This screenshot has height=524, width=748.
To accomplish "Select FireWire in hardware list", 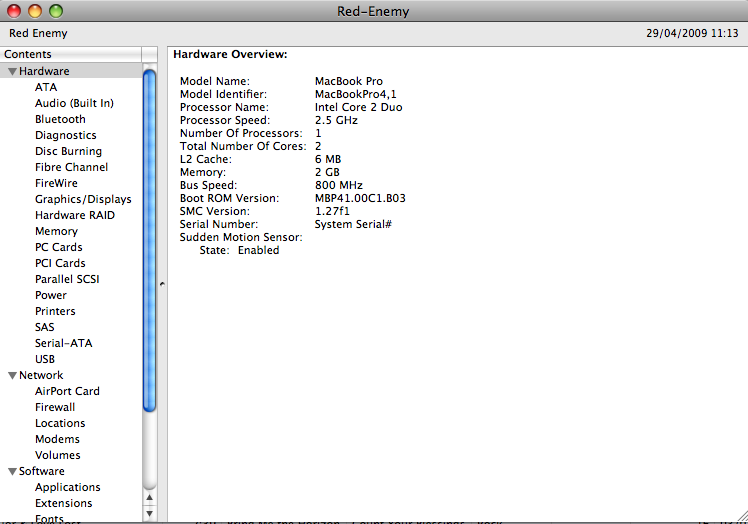I will [x=56, y=183].
